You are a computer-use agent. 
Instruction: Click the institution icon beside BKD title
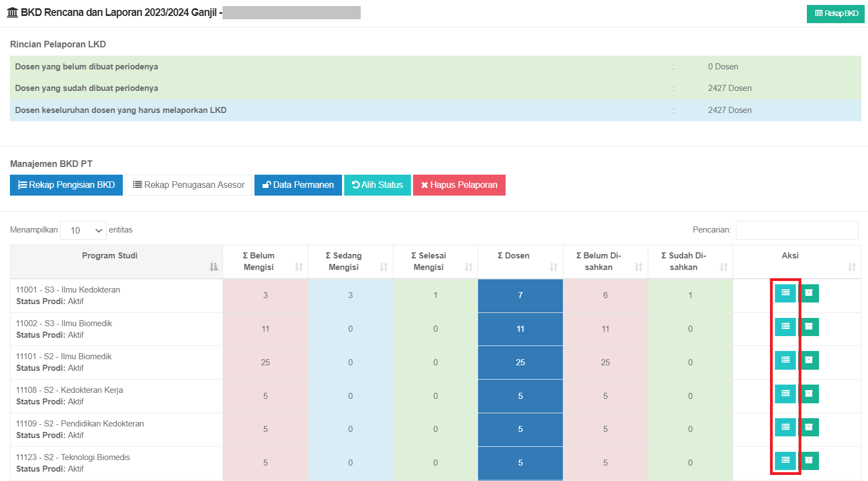[x=12, y=13]
